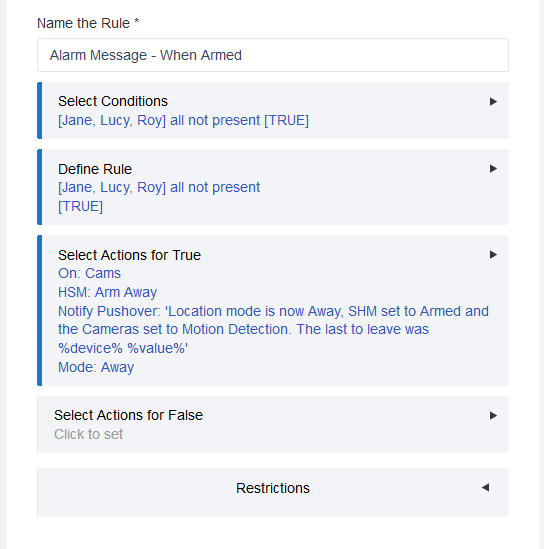Open the Define Rule heading
Viewport: 544px width, 549px height.
coord(95,169)
